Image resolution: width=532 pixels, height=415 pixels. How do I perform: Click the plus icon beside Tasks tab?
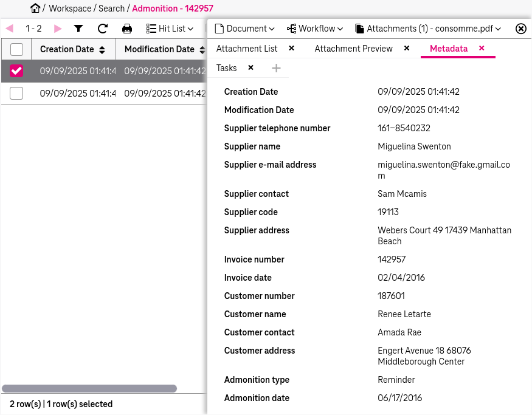[276, 68]
